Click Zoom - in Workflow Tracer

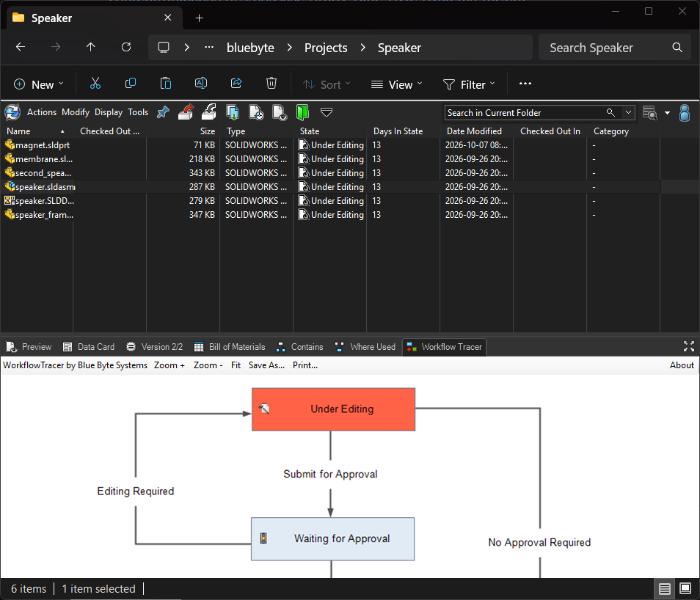pyautogui.click(x=208, y=365)
